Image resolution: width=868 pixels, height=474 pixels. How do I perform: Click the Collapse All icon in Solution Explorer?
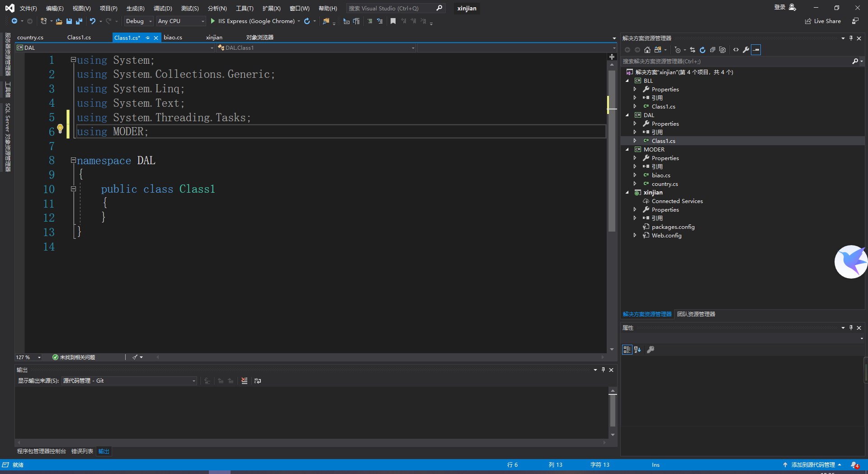tap(712, 50)
